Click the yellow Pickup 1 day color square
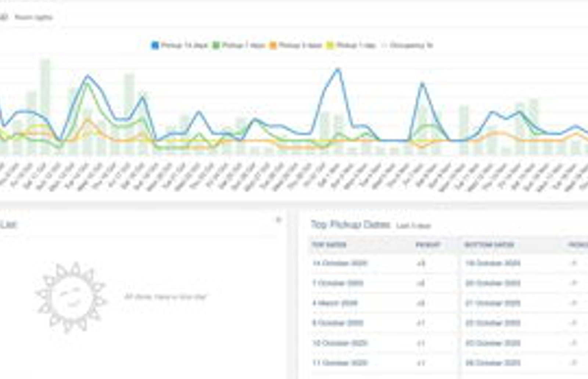 click(x=330, y=46)
